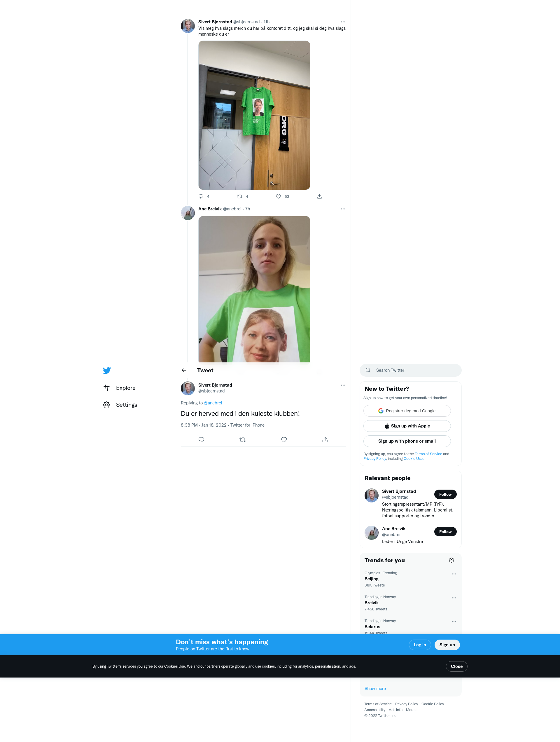Image resolution: width=560 pixels, height=742 pixels.
Task: Click the reply icon under the main tweet
Action: [x=201, y=439]
